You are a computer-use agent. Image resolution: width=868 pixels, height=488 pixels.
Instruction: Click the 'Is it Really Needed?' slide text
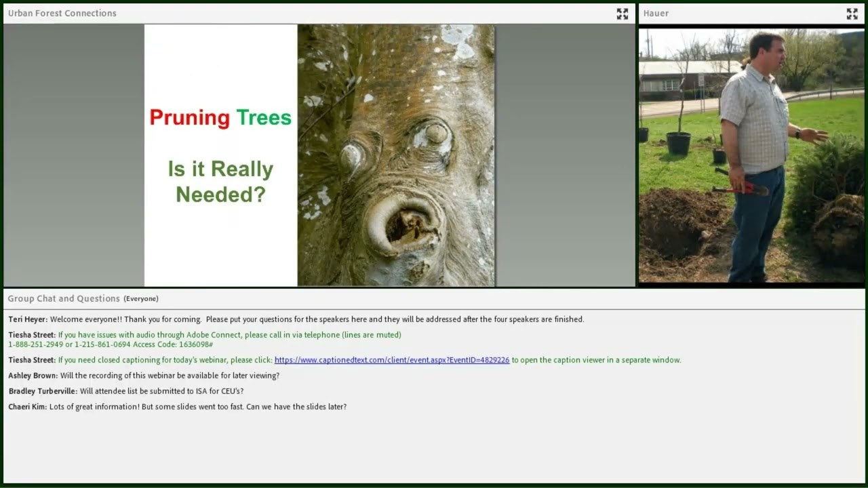220,182
